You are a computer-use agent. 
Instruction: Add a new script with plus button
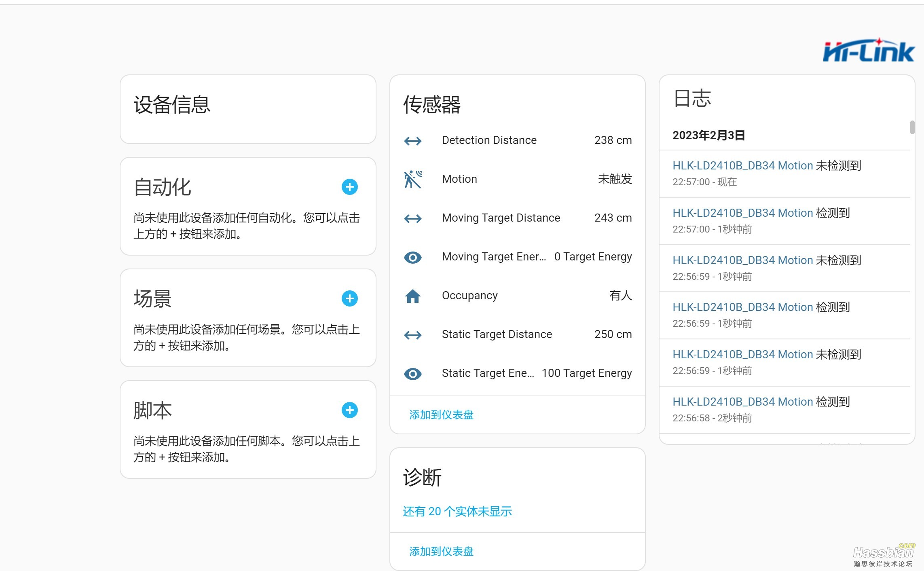[349, 410]
